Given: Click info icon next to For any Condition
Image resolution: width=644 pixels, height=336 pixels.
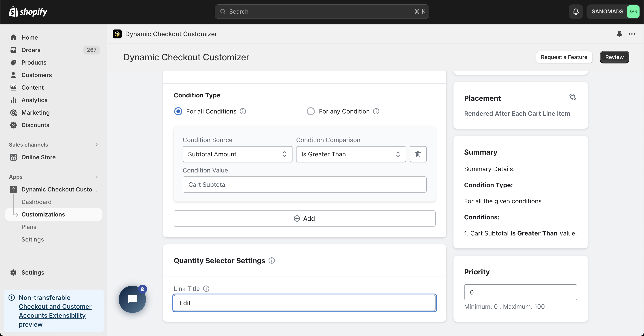Looking at the screenshot, I should click(x=376, y=111).
